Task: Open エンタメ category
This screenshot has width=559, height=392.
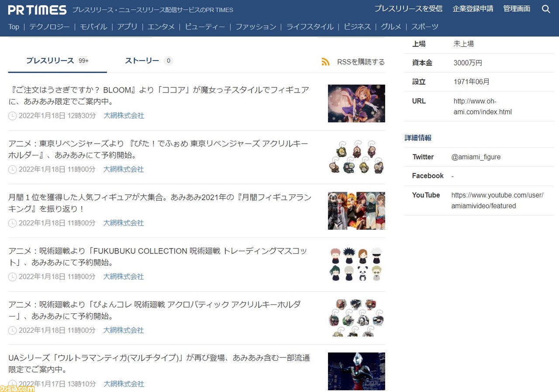Action: point(161,27)
